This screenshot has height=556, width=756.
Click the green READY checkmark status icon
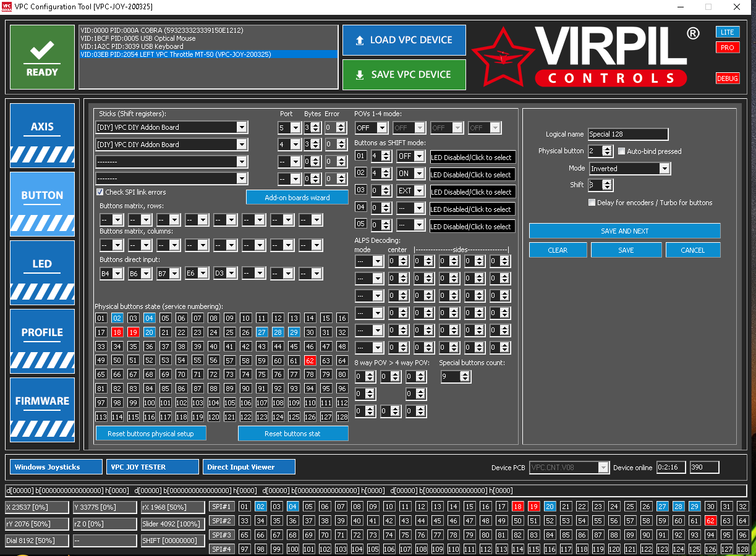[42, 57]
